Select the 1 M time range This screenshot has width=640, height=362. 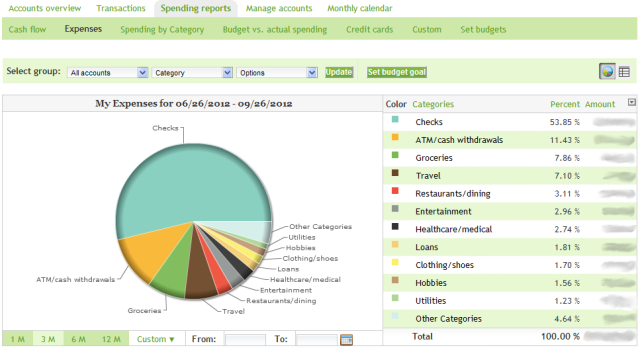tap(18, 339)
